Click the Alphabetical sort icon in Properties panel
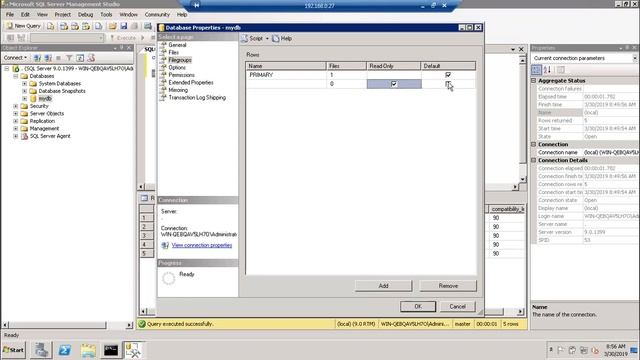 547,70
